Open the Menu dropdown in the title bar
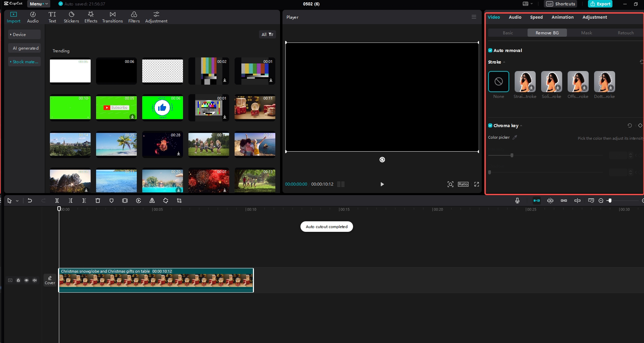 [x=38, y=4]
